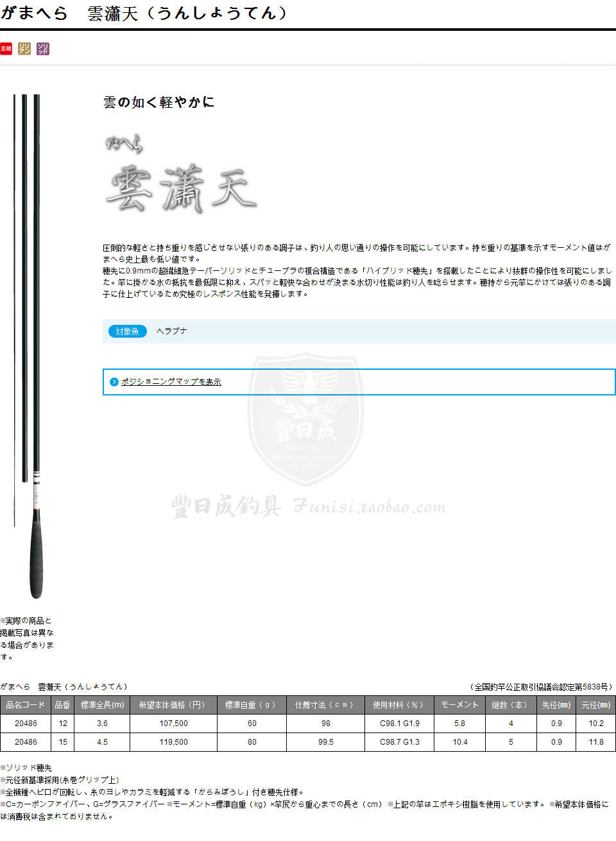
Task: Click the ヘラブナ target fish text
Action: 172,331
